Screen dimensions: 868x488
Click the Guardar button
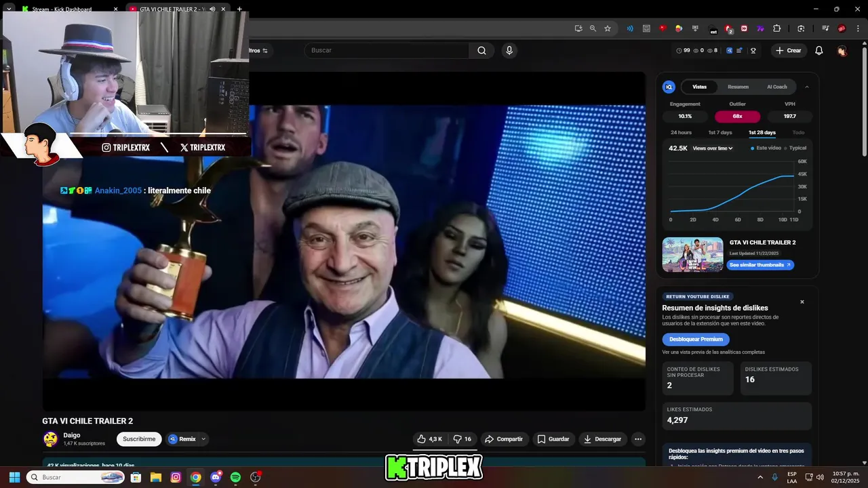[553, 439]
